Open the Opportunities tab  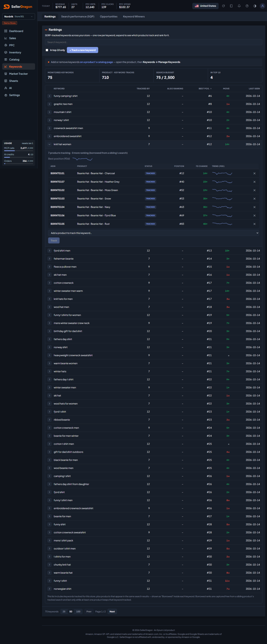[109, 17]
